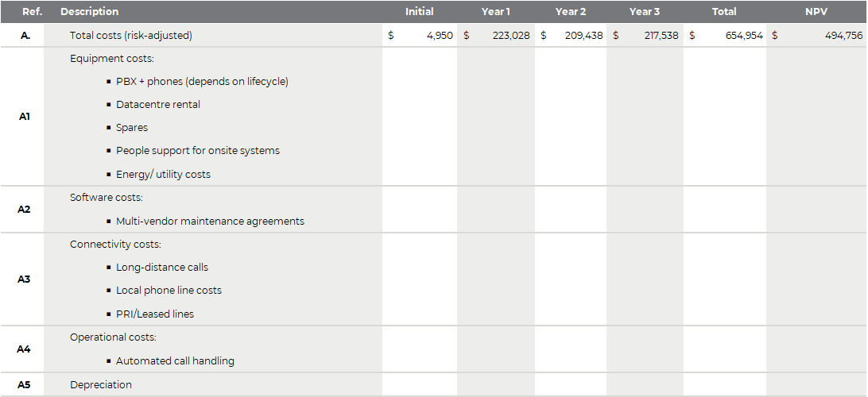
Task: Click the Automated call handling item
Action: coord(175,361)
